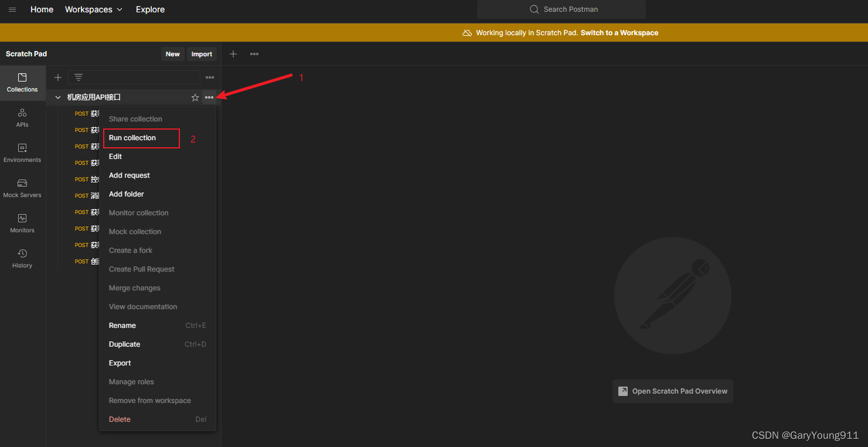Open the Monitors sidebar tab

pyautogui.click(x=22, y=224)
